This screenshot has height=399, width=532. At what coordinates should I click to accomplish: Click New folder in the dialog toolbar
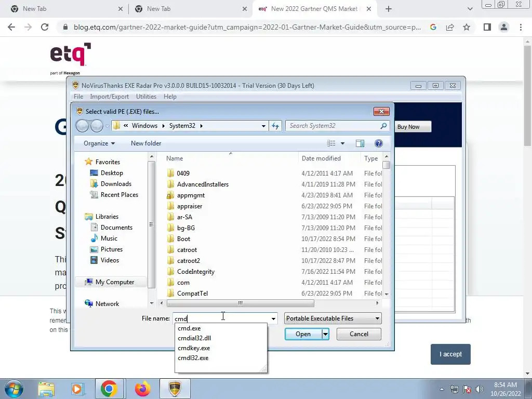146,143
